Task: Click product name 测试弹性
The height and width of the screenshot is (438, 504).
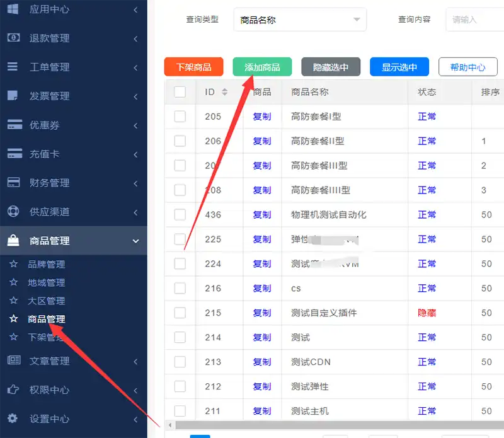Action: tap(310, 386)
